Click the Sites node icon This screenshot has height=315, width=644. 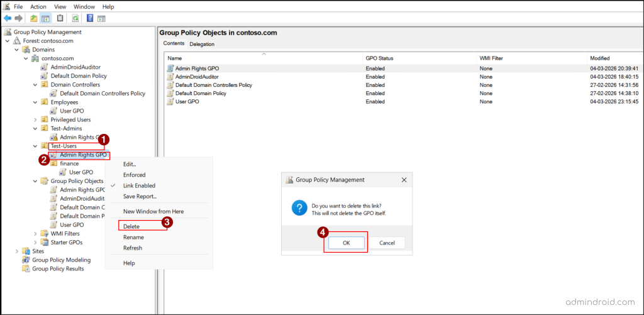[26, 251]
